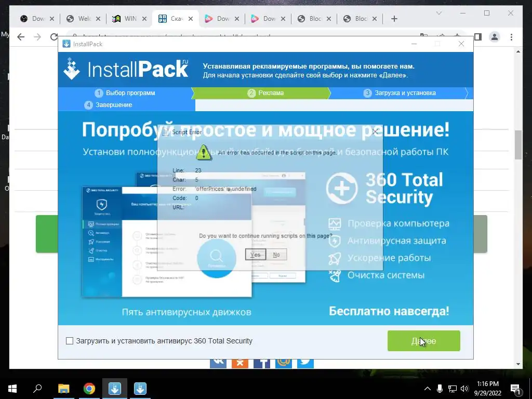
Task: Click the Проверка компьютера feature icon
Action: click(x=335, y=223)
